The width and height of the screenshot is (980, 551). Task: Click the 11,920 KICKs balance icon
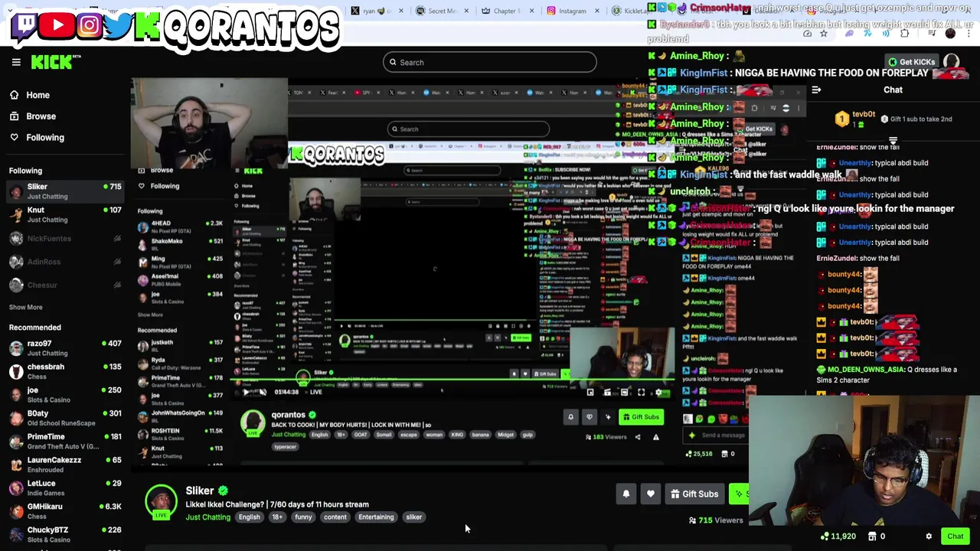[825, 536]
